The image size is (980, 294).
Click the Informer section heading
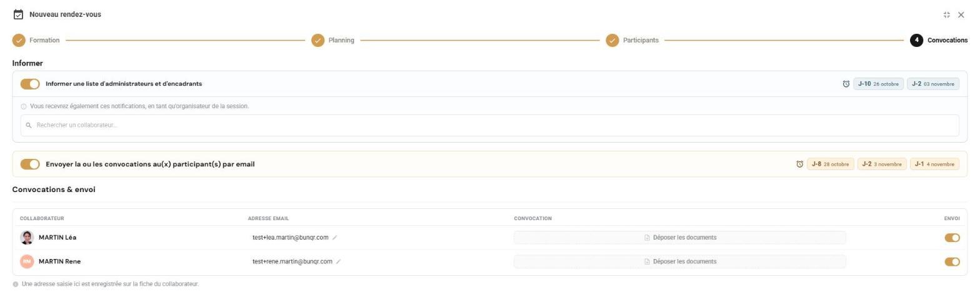(27, 63)
